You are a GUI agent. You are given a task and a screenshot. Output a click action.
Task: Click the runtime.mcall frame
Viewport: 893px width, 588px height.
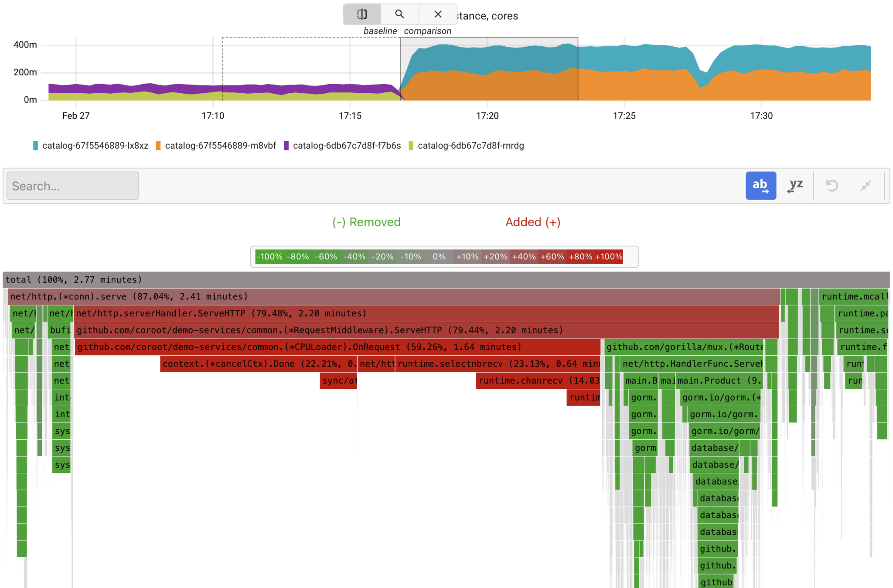(x=854, y=297)
